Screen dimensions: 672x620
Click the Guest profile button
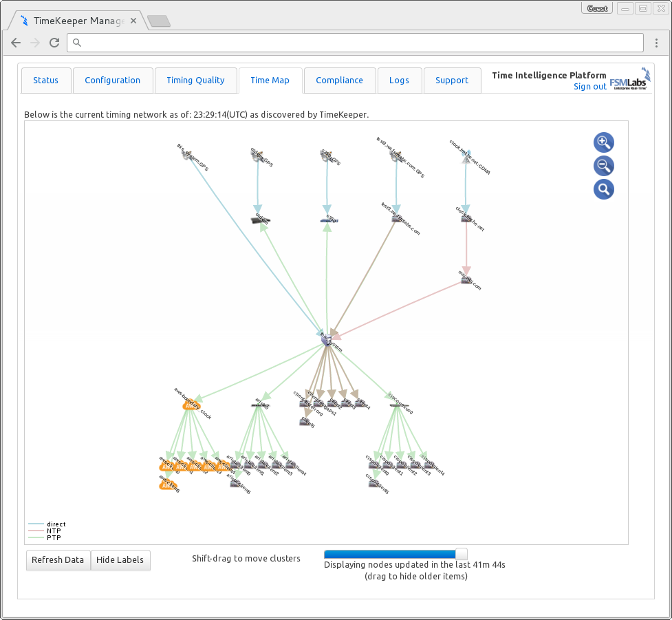click(597, 8)
